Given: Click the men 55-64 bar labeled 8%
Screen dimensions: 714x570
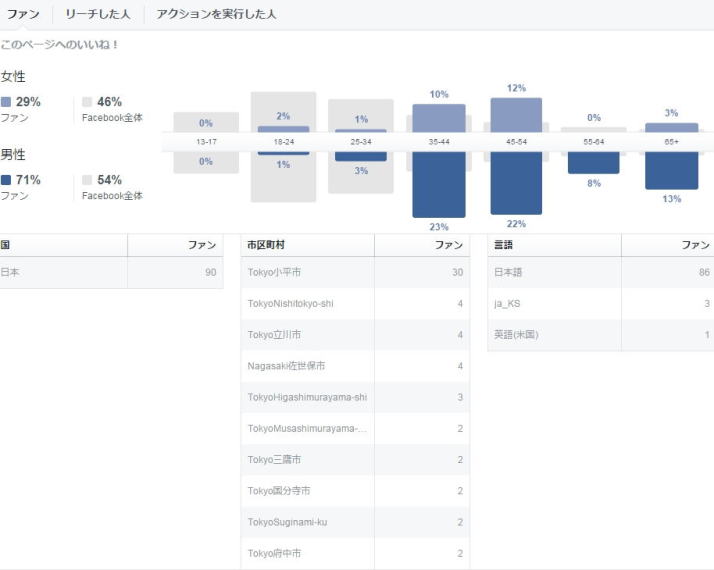Looking at the screenshot, I should point(594,163).
